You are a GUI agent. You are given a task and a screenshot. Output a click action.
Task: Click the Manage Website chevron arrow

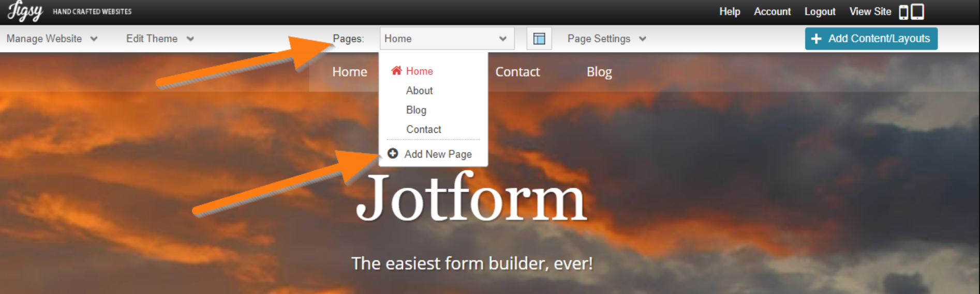94,39
